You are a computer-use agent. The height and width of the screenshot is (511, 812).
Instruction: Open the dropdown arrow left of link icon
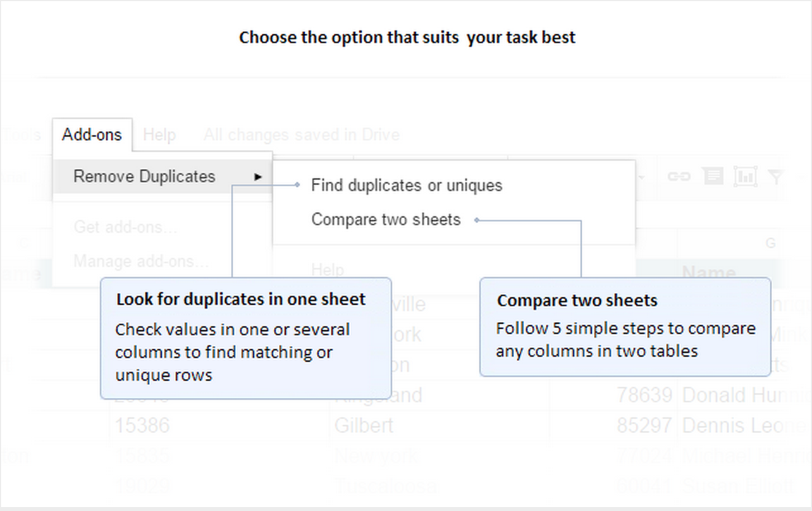(643, 177)
